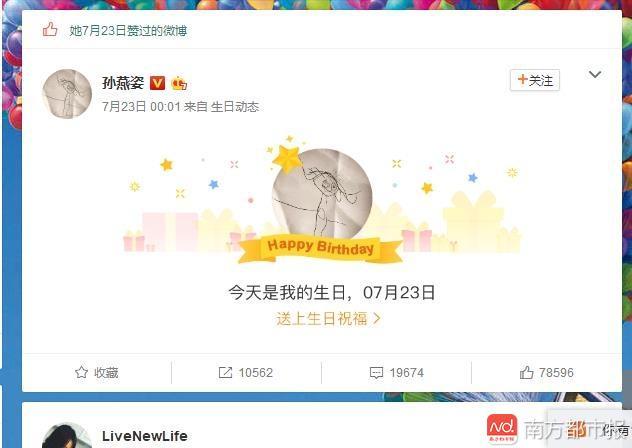Expand the post options chevron menu
This screenshot has width=632, height=448.
click(x=595, y=74)
